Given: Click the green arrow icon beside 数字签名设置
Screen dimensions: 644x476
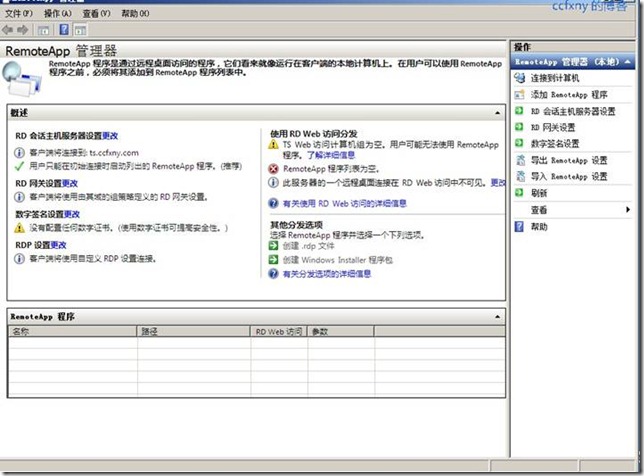Looking at the screenshot, I should coord(519,143).
